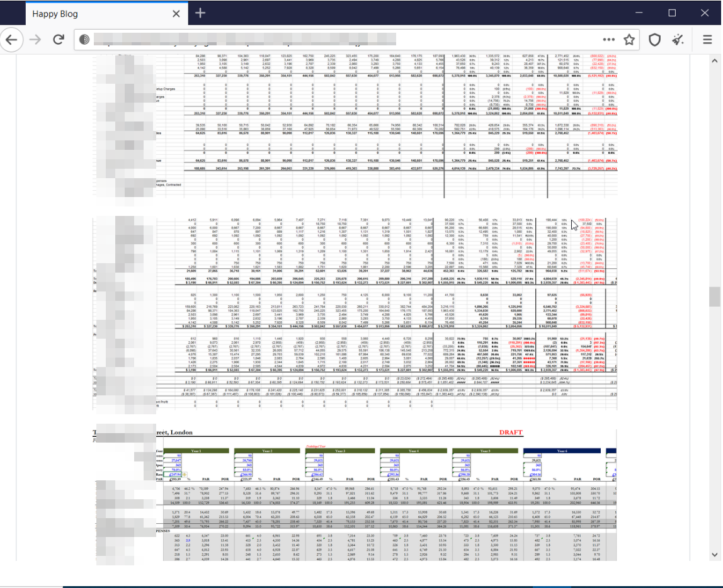Bookmark this page with the star
The image size is (723, 588).
point(629,40)
